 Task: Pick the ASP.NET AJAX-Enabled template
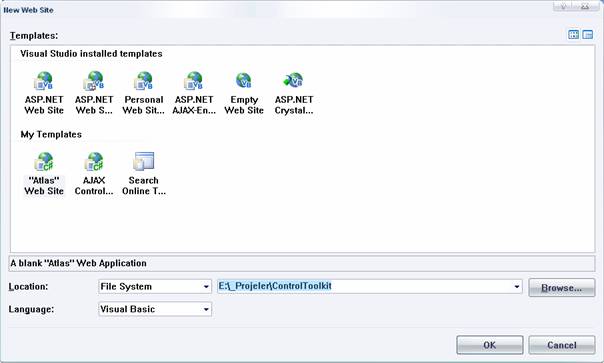pyautogui.click(x=194, y=93)
